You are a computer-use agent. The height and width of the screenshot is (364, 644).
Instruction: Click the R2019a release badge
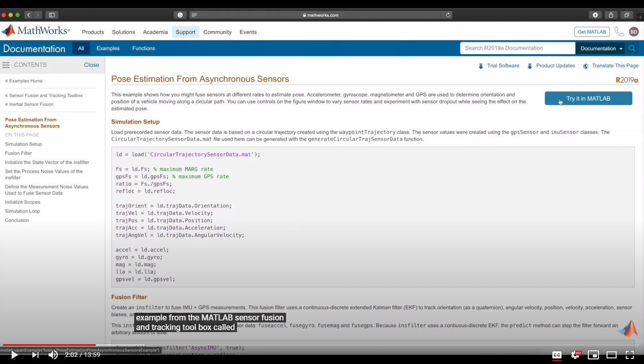pos(627,80)
